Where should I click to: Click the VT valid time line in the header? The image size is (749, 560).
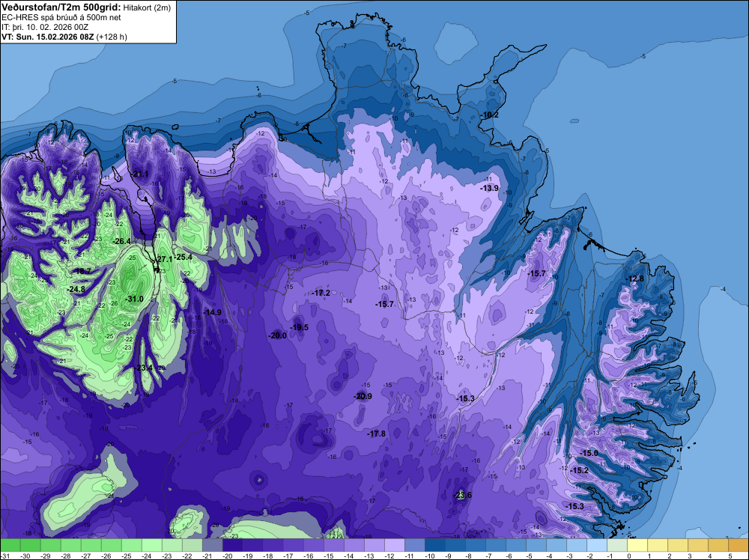[64, 37]
